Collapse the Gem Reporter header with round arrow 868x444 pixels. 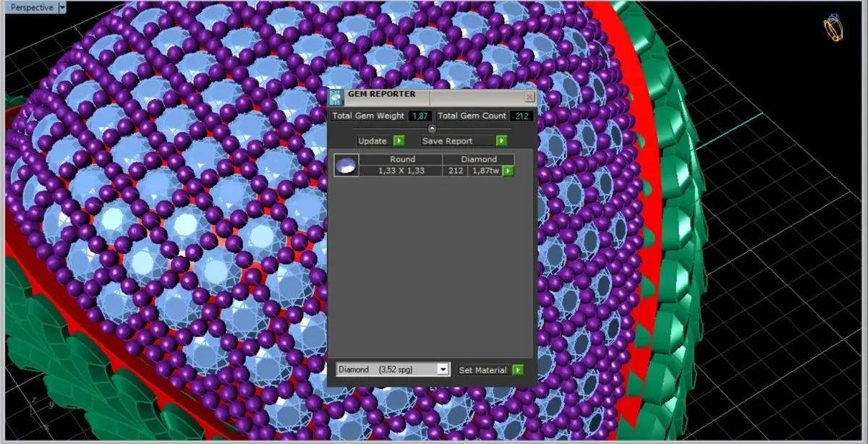[432, 129]
